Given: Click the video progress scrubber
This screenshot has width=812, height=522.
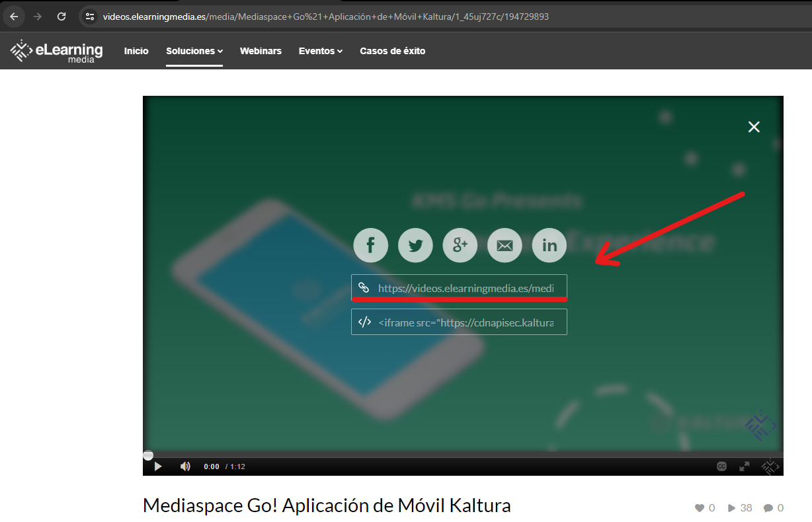Looking at the screenshot, I should (x=148, y=455).
